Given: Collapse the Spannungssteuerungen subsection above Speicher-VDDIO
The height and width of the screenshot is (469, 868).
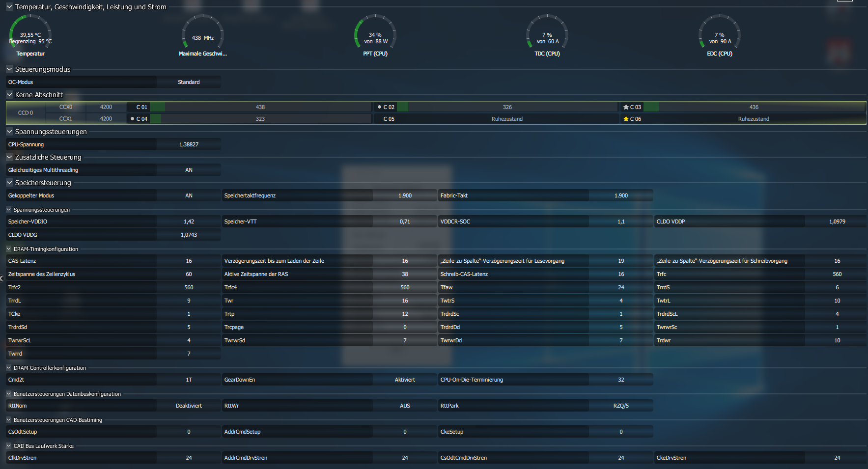Looking at the screenshot, I should (x=9, y=210).
